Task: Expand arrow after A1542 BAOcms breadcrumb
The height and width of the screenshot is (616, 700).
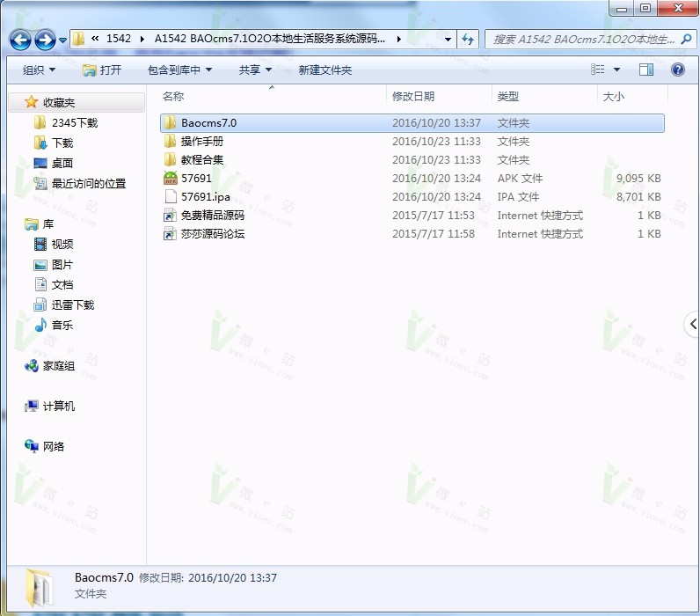Action: point(398,39)
